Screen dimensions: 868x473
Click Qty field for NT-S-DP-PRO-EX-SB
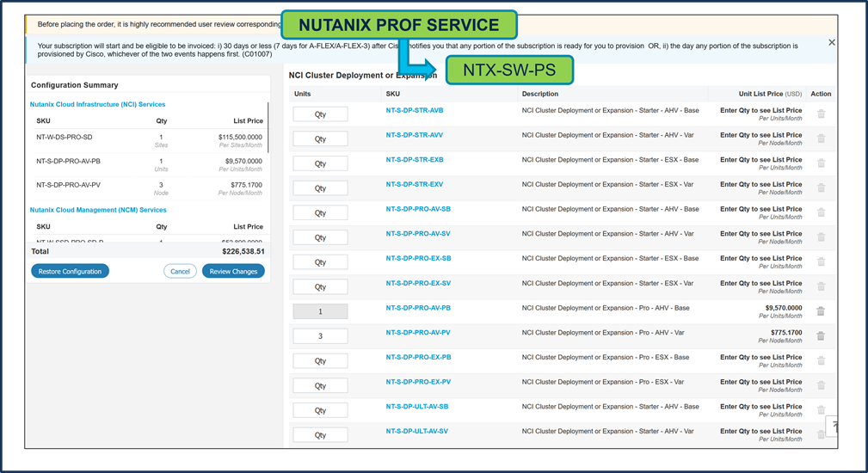[321, 261]
